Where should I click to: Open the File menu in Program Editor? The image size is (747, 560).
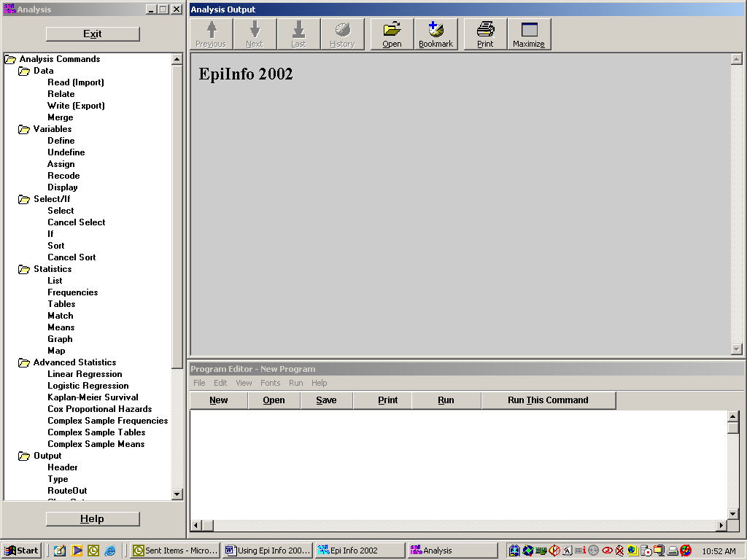point(199,383)
